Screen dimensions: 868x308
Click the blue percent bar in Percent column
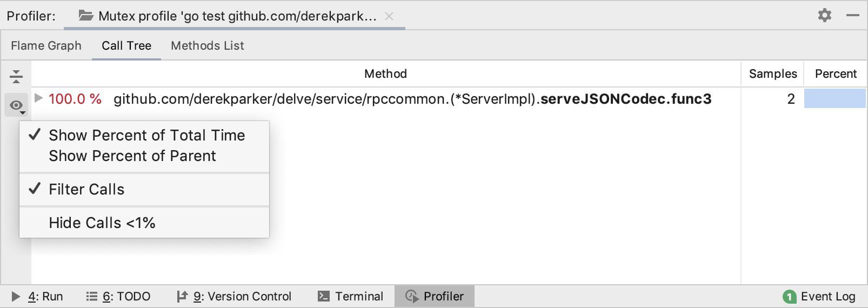[834, 99]
